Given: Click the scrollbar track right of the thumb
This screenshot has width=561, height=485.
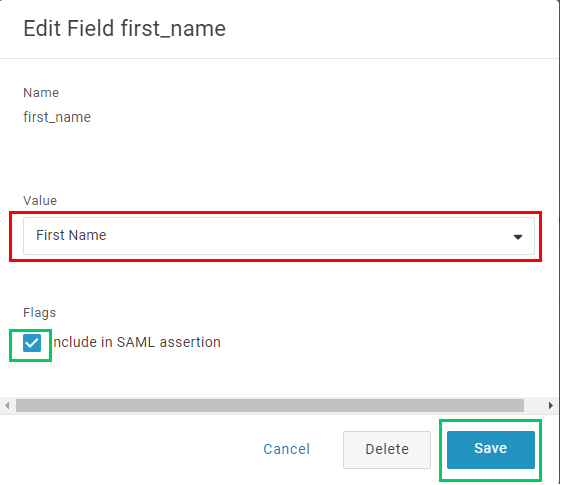Looking at the screenshot, I should tap(535, 406).
